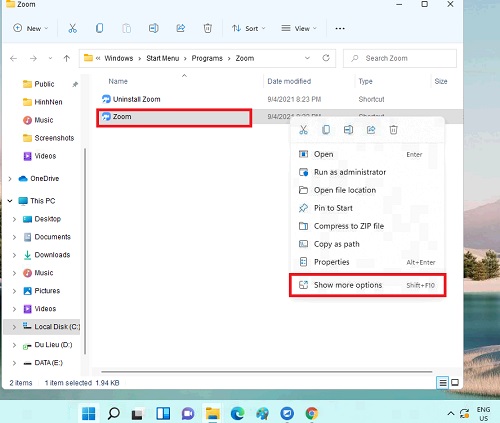Click the Share icon in the top toolbar

[181, 28]
